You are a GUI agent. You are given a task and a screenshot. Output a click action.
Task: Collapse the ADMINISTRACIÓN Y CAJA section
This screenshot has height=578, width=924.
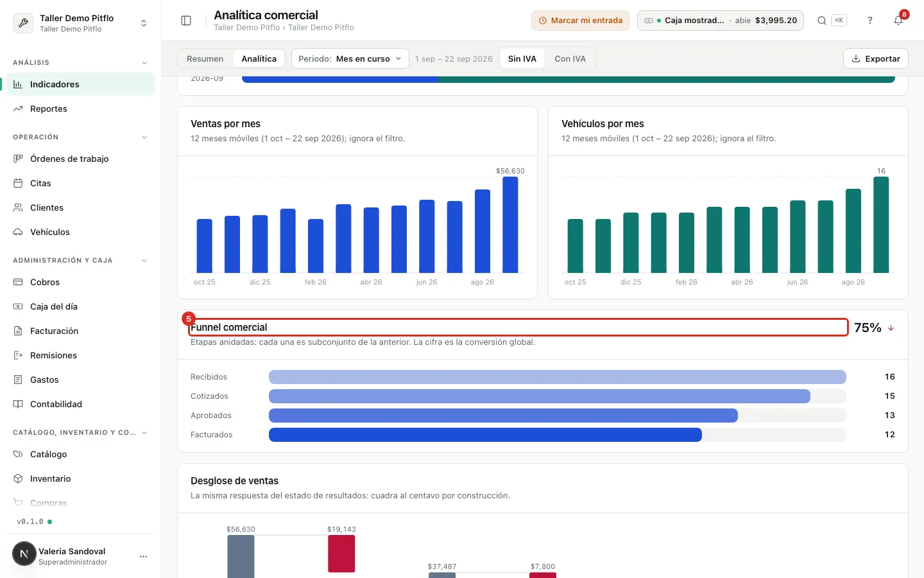[144, 260]
